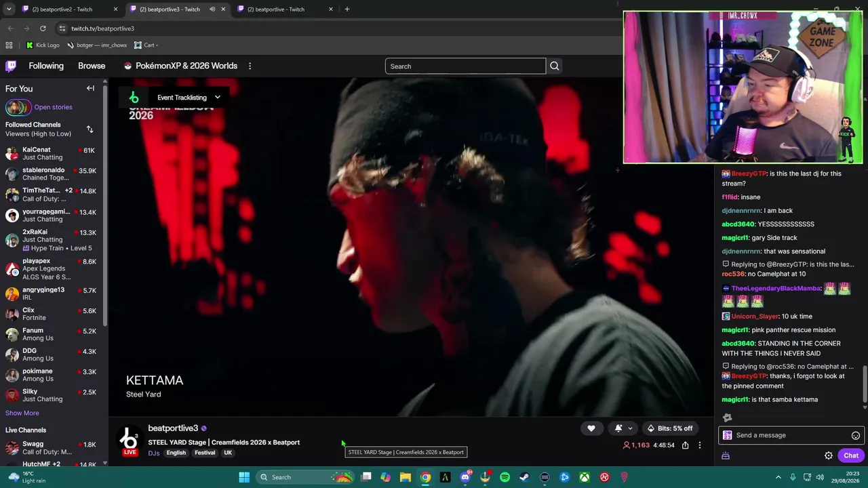
Task: Open the browser tab search dropdown
Action: 9,9
